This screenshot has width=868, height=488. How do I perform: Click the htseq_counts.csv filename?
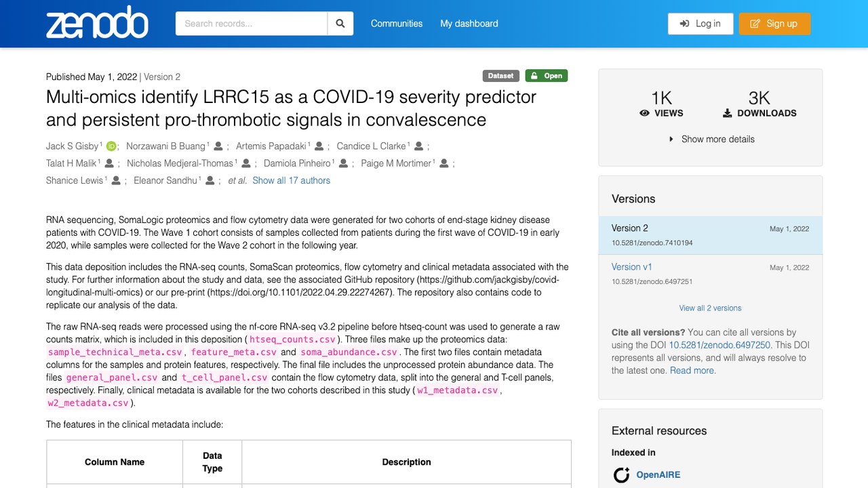pyautogui.click(x=291, y=340)
